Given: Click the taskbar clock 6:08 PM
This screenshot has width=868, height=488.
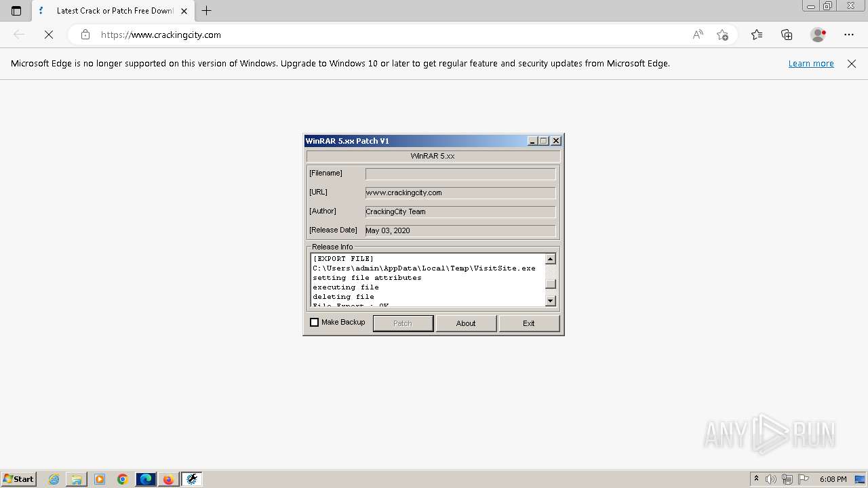Looking at the screenshot, I should [x=833, y=479].
